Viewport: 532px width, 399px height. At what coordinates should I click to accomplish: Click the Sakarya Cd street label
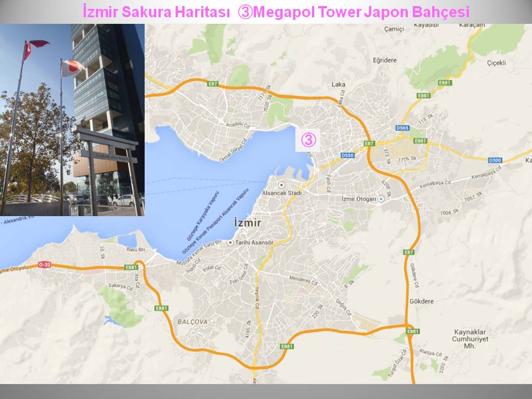(120, 287)
